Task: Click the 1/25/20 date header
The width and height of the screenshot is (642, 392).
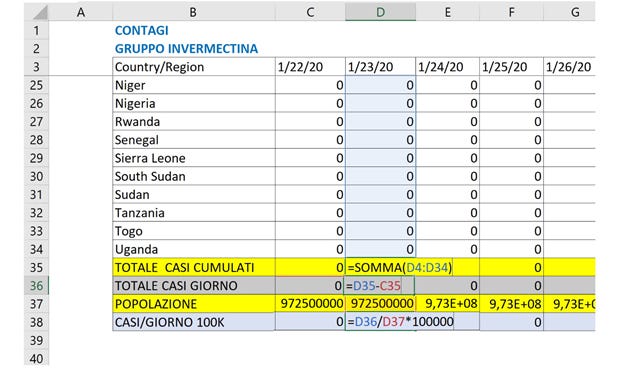Action: click(x=511, y=67)
